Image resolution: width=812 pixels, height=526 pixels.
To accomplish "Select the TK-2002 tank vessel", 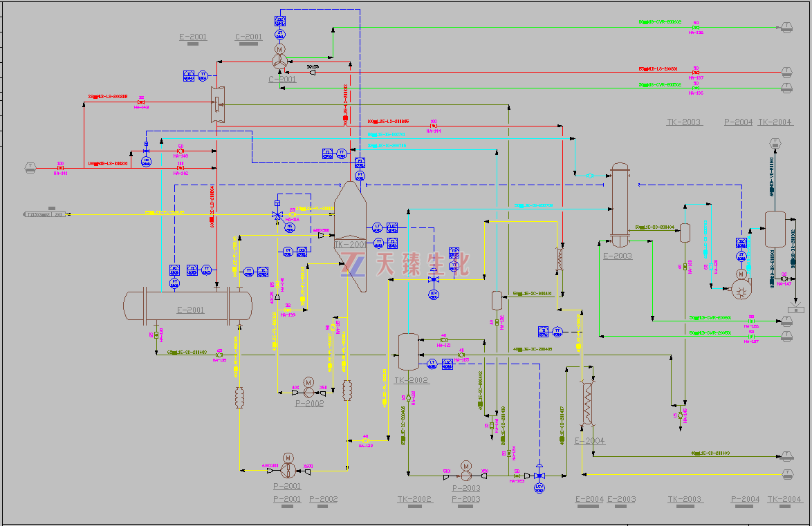I will (408, 351).
